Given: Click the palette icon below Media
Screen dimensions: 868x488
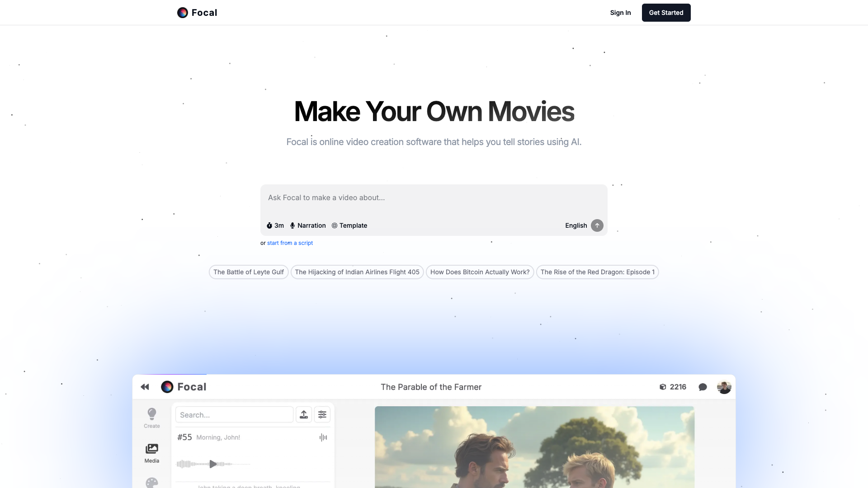Looking at the screenshot, I should (151, 483).
